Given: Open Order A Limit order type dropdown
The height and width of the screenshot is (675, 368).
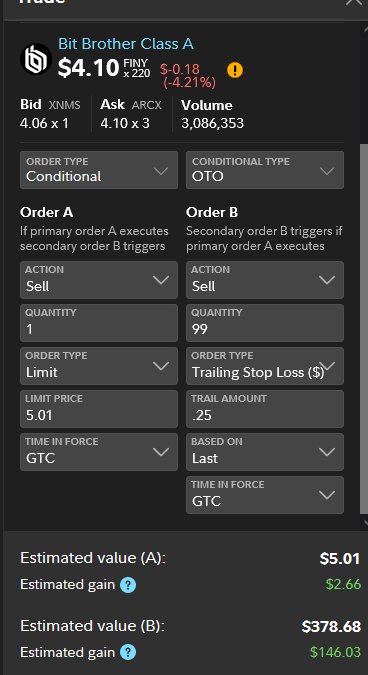Looking at the screenshot, I should click(x=99, y=366).
